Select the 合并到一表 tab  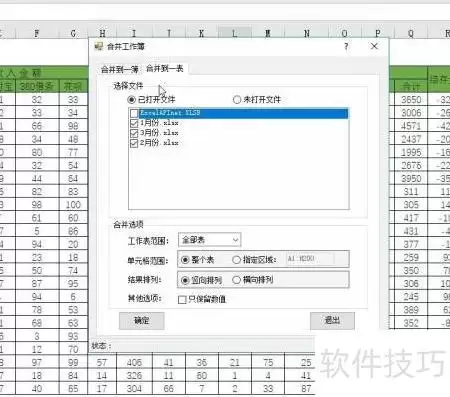click(165, 68)
